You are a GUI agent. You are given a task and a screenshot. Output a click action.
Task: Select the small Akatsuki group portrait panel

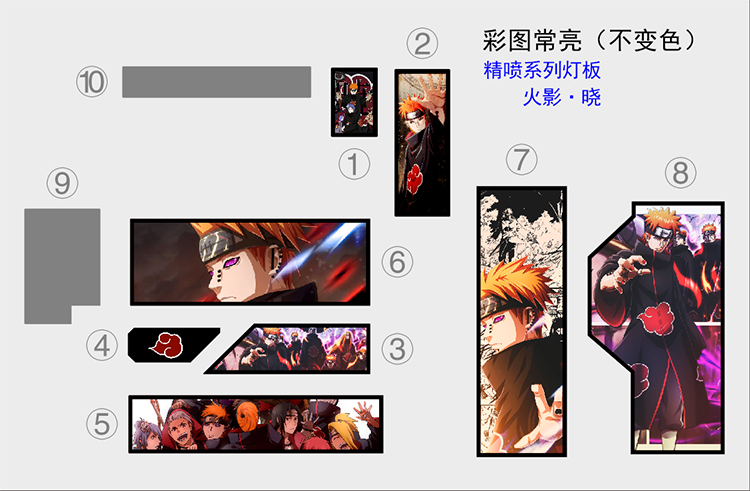click(354, 102)
